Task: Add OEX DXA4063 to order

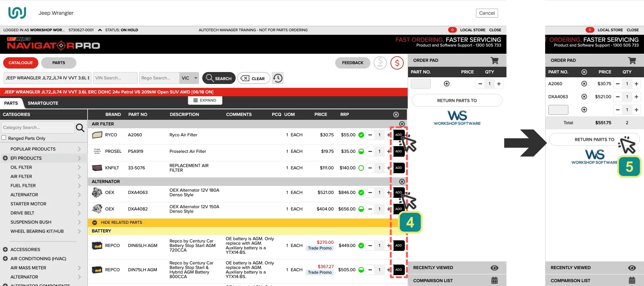Action: pos(399,193)
